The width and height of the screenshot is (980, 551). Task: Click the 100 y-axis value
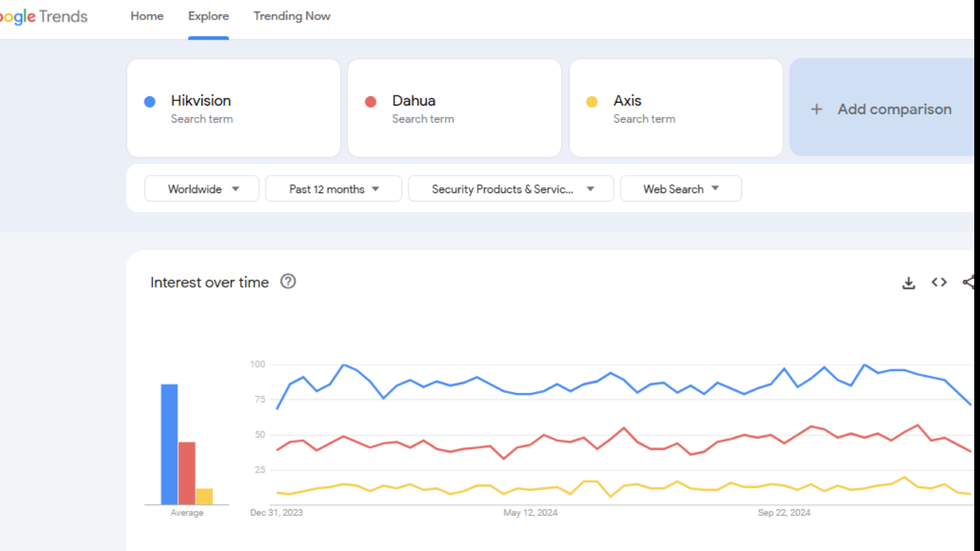click(257, 364)
